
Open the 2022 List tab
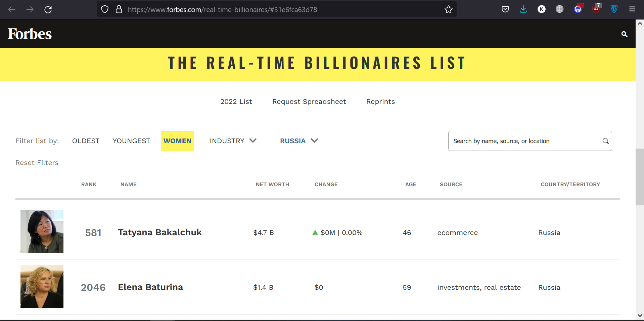[236, 102]
